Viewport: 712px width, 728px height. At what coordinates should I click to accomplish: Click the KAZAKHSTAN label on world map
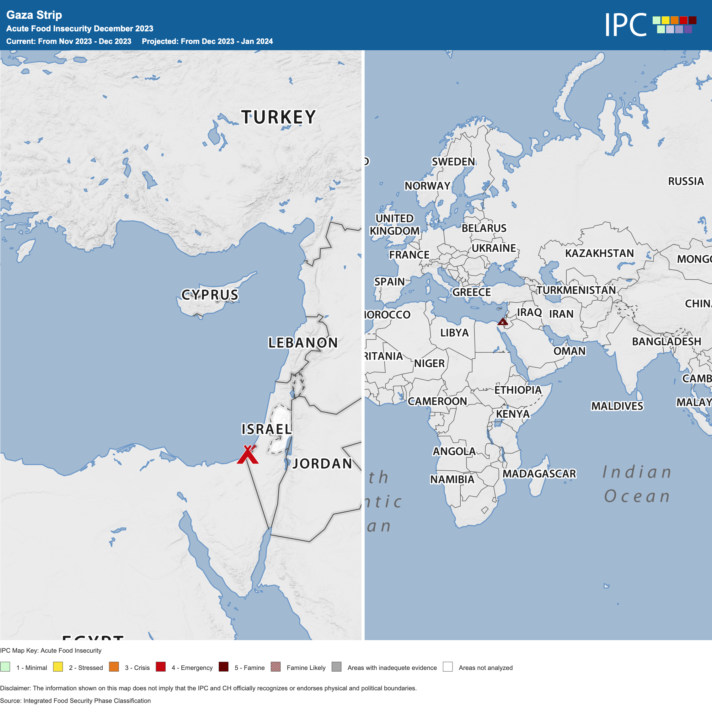point(599,253)
